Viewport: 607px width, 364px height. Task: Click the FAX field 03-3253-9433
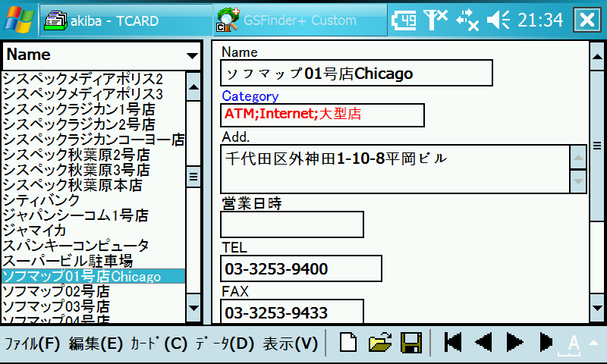292,312
